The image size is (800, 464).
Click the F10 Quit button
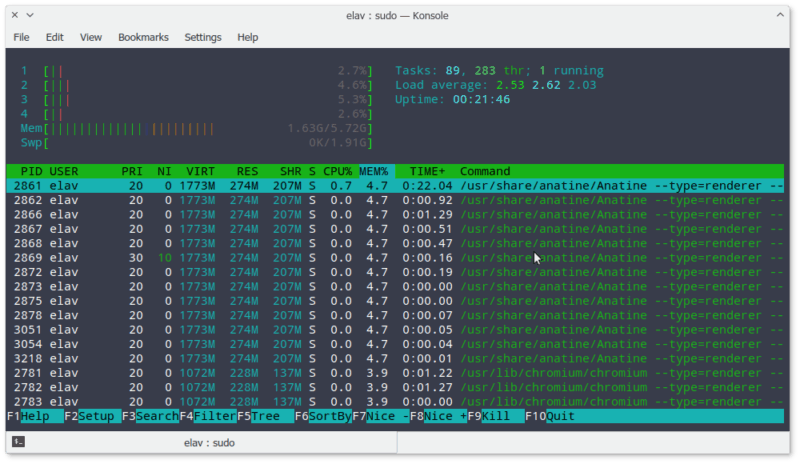click(x=560, y=416)
